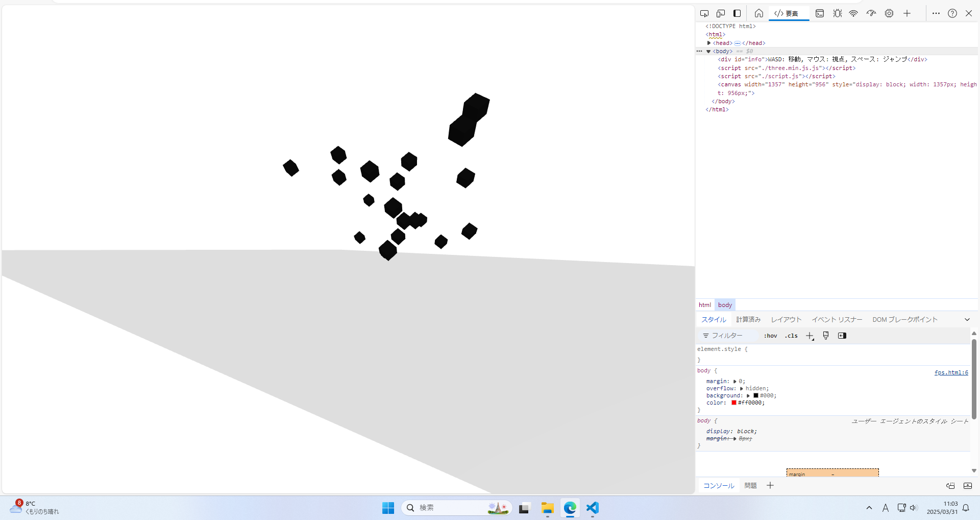Click the new style rule plus icon

(810, 336)
